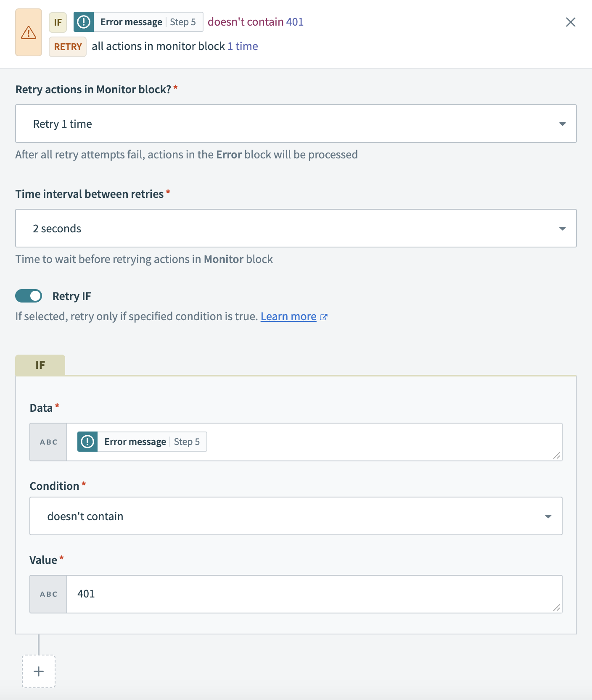
Task: Disable the Retry IF toggle
Action: point(29,296)
